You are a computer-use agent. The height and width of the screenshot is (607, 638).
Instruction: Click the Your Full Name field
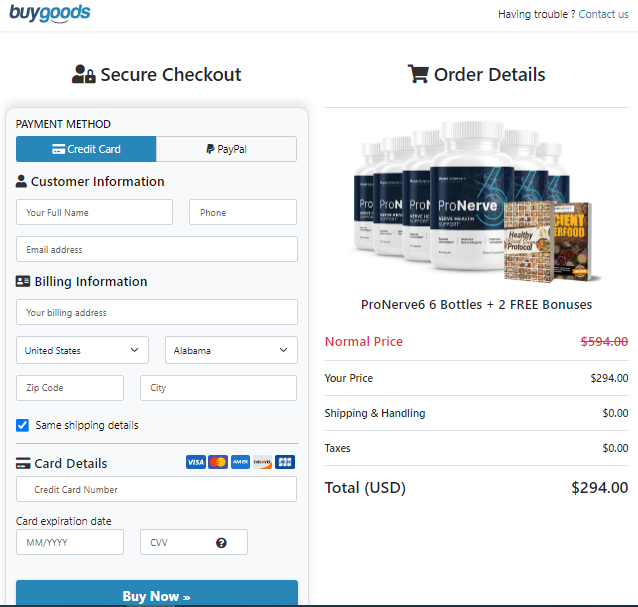pos(94,212)
